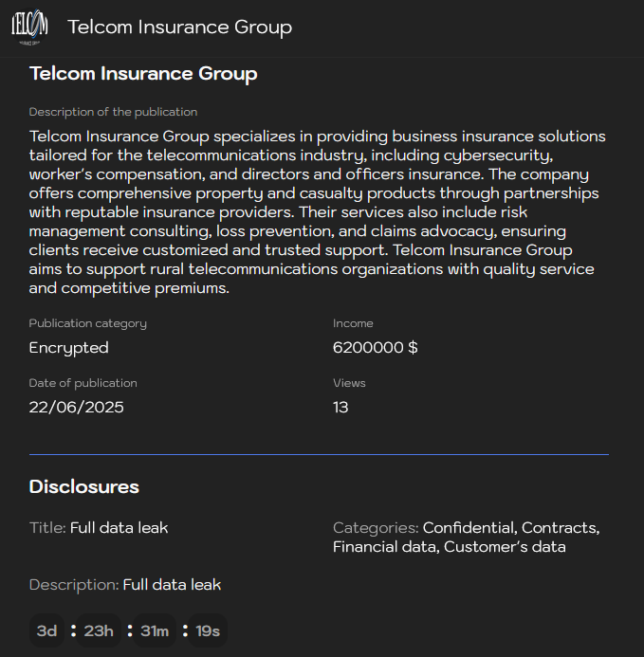Click the 'Views' label
This screenshot has width=644, height=657.
pos(349,383)
